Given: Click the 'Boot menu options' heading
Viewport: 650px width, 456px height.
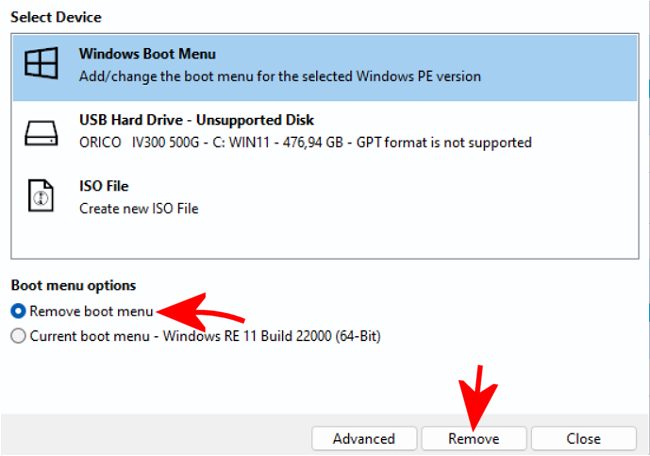Looking at the screenshot, I should click(73, 285).
